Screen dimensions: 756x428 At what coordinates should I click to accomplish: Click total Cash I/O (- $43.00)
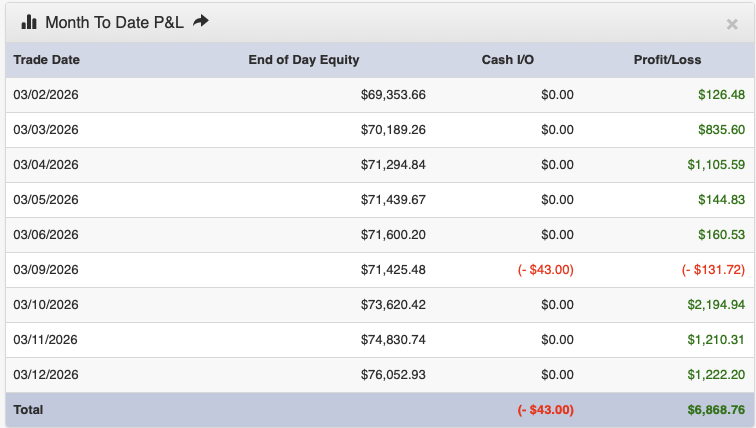pos(545,410)
